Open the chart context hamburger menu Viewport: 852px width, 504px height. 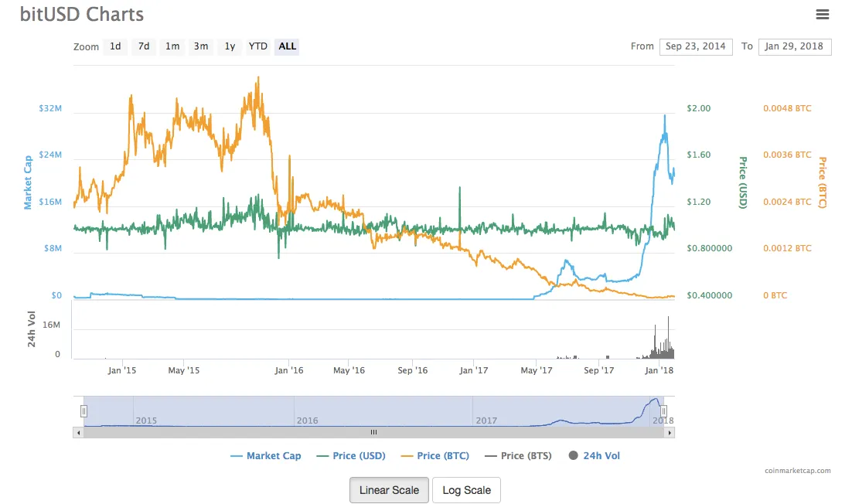point(822,14)
